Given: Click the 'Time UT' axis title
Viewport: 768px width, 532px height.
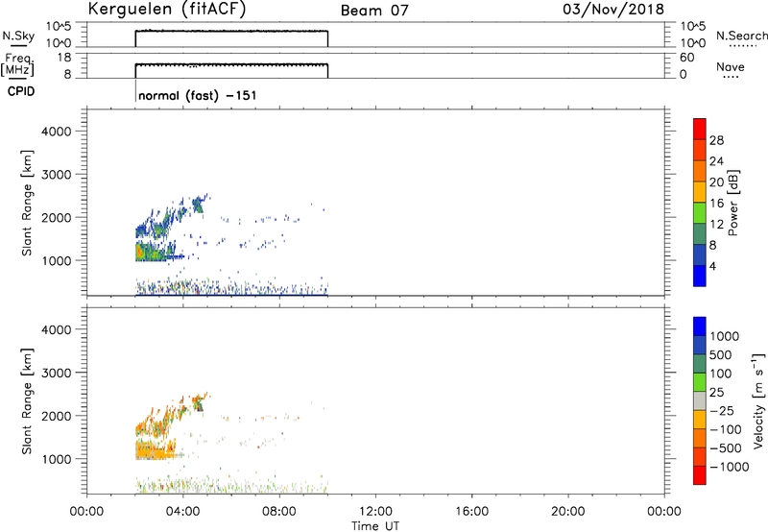Looking at the screenshot, I should (375, 526).
